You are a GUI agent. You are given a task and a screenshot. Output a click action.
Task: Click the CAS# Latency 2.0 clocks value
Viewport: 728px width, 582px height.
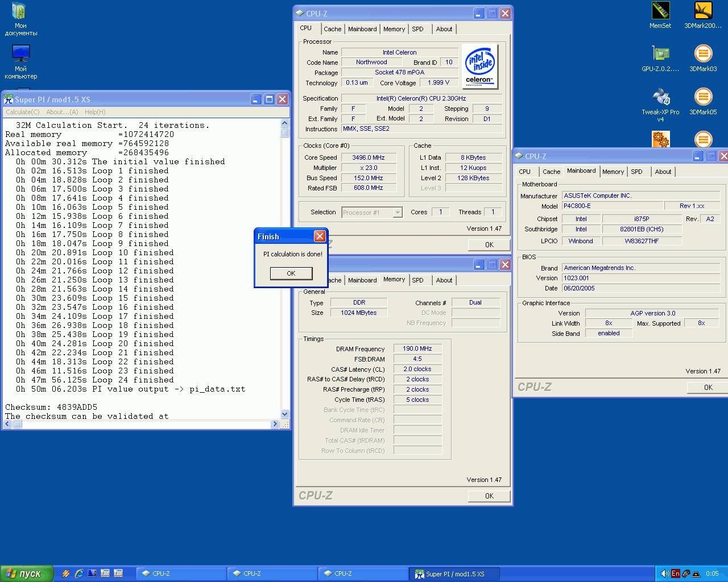(x=417, y=369)
